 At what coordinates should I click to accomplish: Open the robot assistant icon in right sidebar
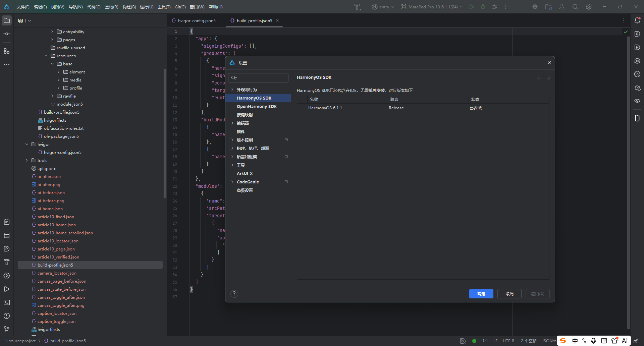(x=637, y=61)
